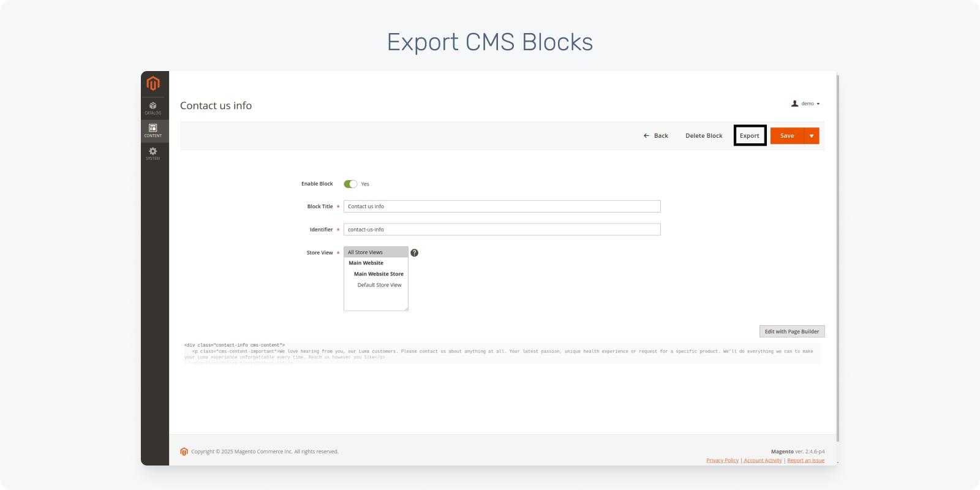Open the demo account dropdown arrow
Screen dimensions: 980x490
point(818,104)
